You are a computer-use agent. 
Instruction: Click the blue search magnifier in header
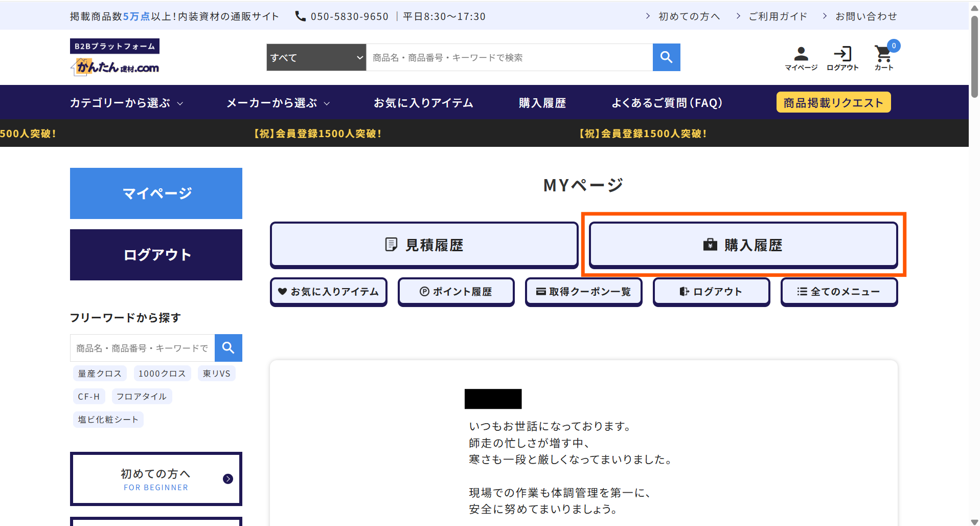pos(666,57)
